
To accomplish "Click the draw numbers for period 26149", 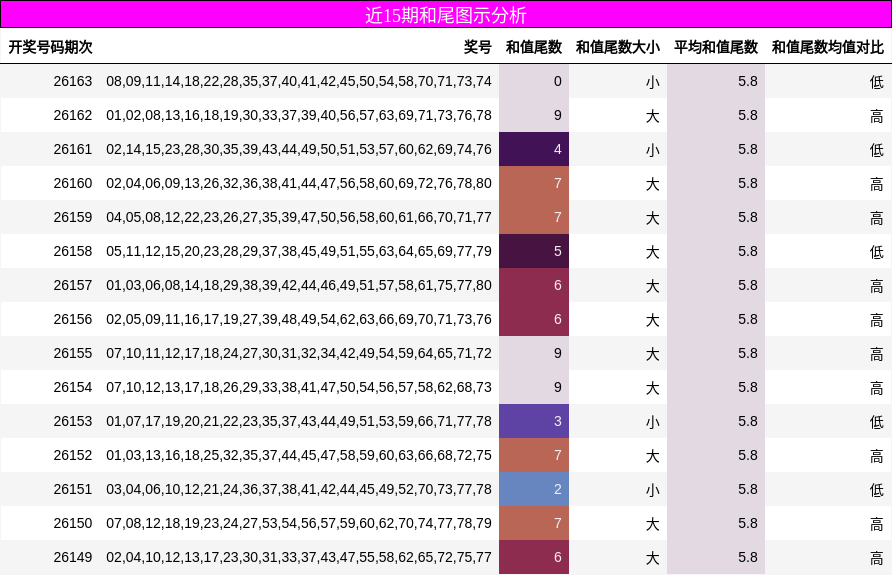I will (x=299, y=557).
